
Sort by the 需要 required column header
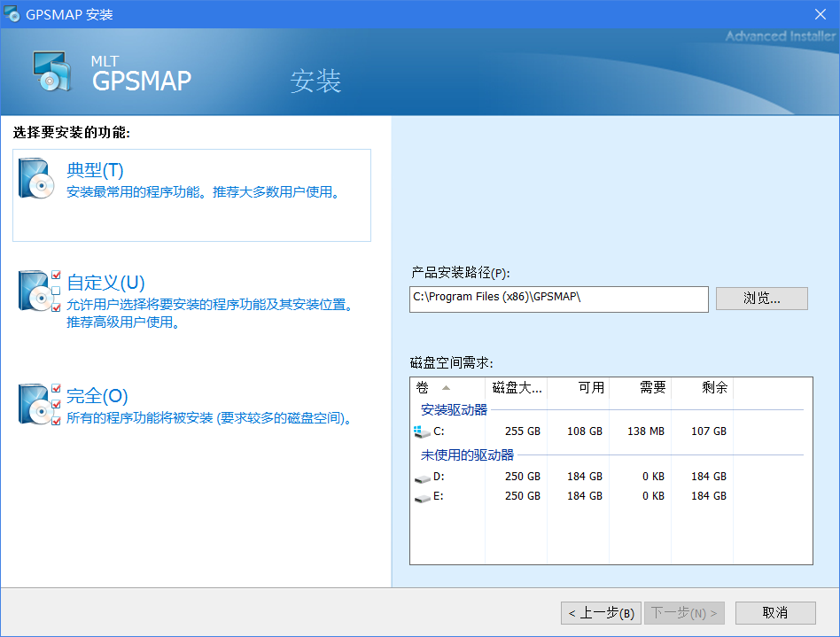coord(640,388)
